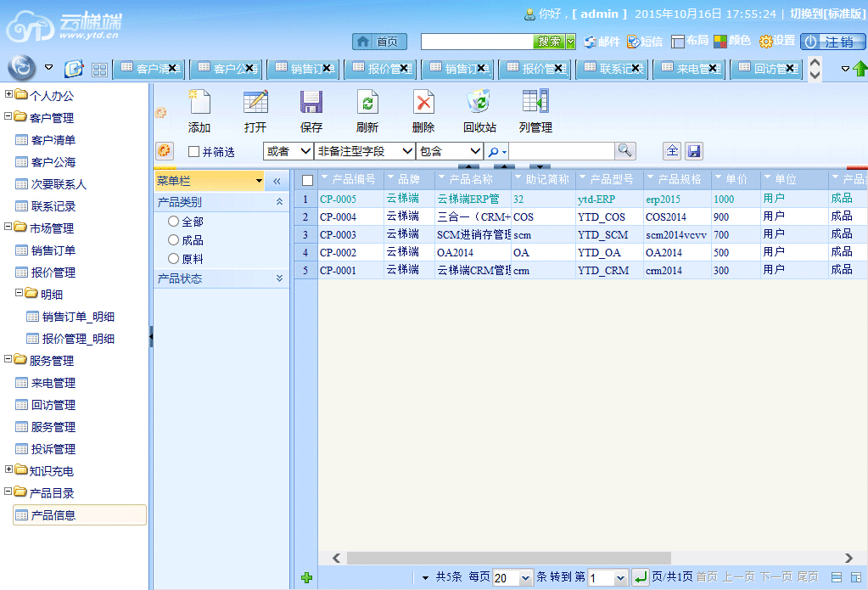Open 销售订单 in the sidebar
The image size is (868, 590).
click(x=53, y=250)
